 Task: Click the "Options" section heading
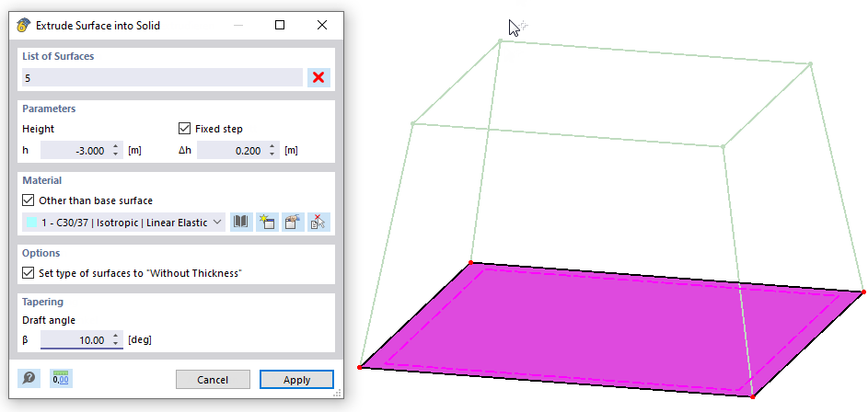[41, 253]
